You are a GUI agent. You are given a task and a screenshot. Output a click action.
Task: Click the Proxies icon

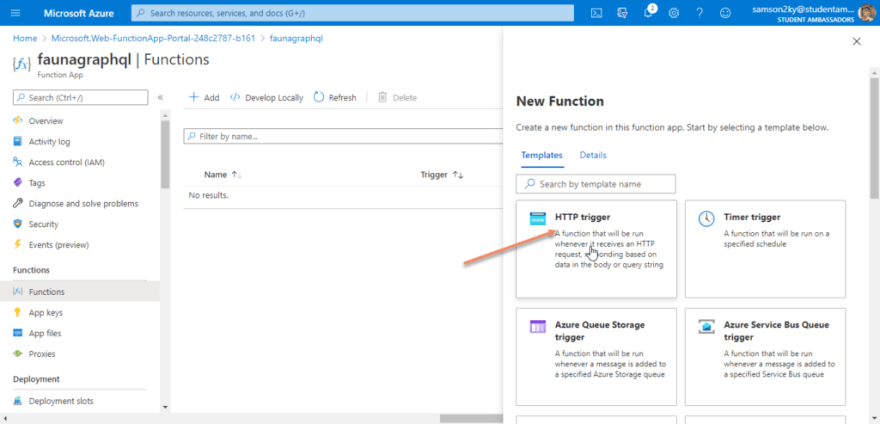coord(17,354)
